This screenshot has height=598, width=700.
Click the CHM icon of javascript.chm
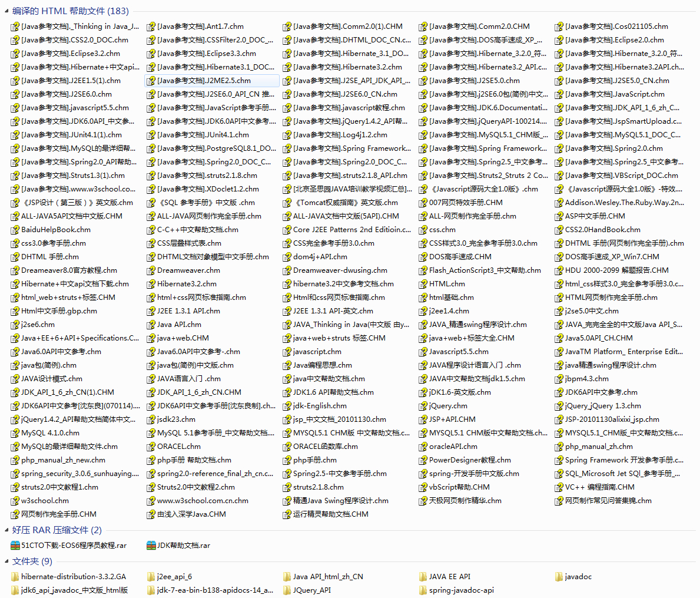pyautogui.click(x=287, y=352)
